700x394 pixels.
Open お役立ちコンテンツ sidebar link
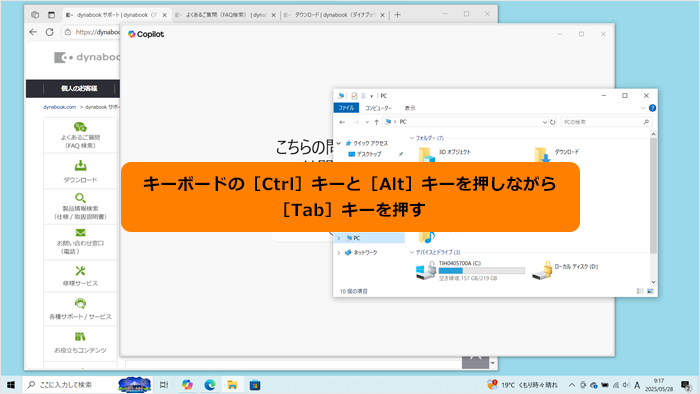(x=80, y=343)
